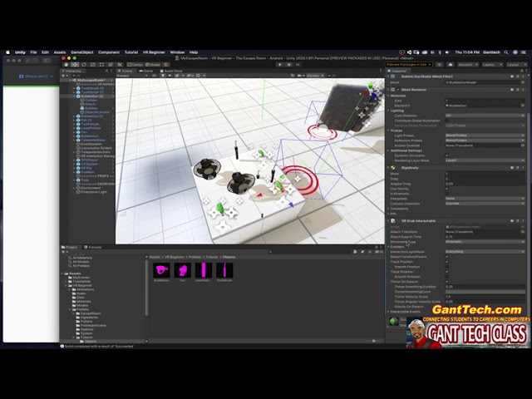
Task: Click the Step frame button
Action: pos(298,65)
